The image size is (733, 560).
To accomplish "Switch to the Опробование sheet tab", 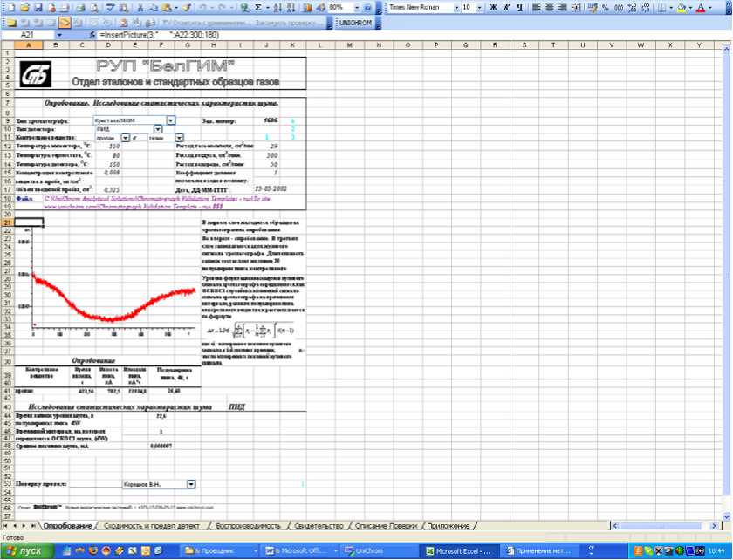I will pyautogui.click(x=67, y=526).
